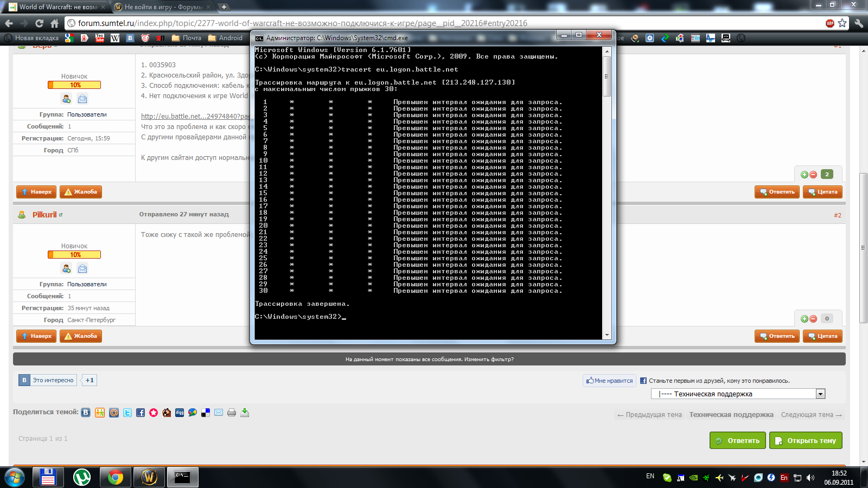
Task: Switch to 'Не войти в игру - Форумы' tab
Action: click(x=163, y=7)
